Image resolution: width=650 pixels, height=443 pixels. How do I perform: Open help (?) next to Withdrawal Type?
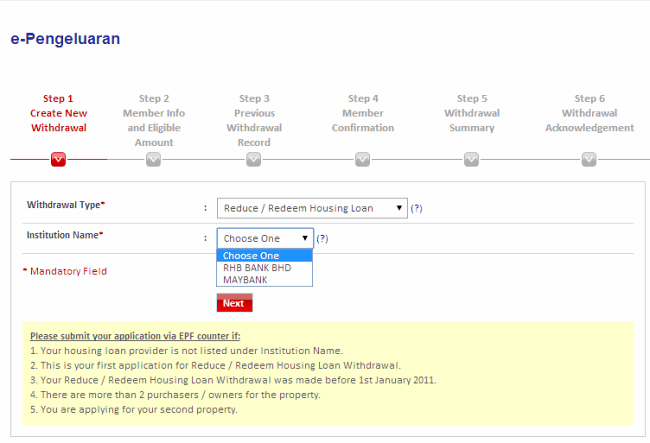click(416, 208)
